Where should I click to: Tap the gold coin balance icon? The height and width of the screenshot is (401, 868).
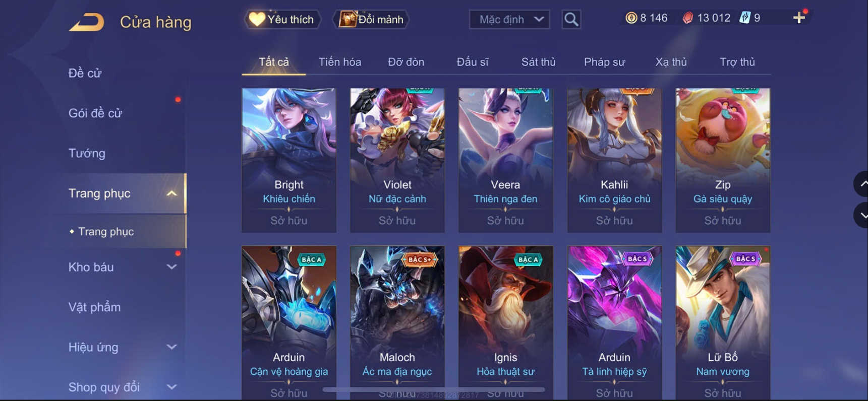631,18
